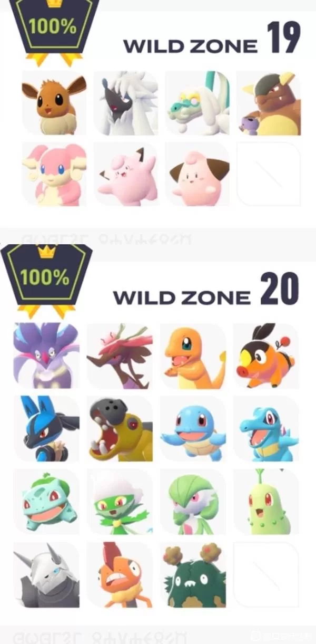The image size is (316, 644).
Task: Select the Charmander icon in Wild Zone 20
Action: tap(193, 356)
